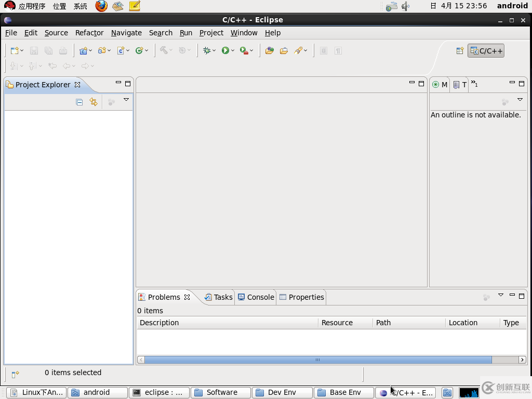Expand the New Source Folder dropdown arrow
Image resolution: width=532 pixels, height=399 pixels.
point(109,51)
